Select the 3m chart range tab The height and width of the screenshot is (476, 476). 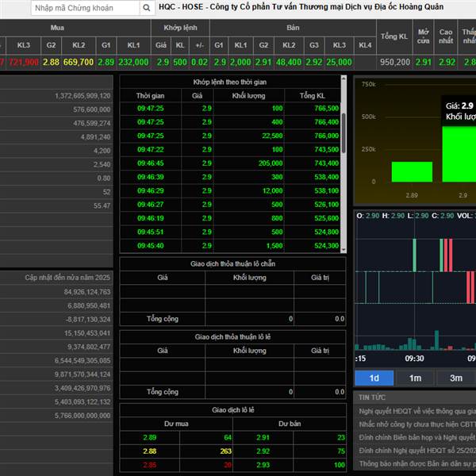click(456, 378)
